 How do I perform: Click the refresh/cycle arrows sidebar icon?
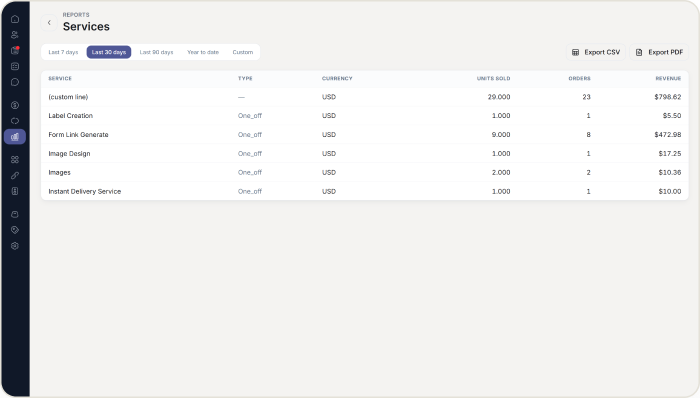[x=15, y=121]
